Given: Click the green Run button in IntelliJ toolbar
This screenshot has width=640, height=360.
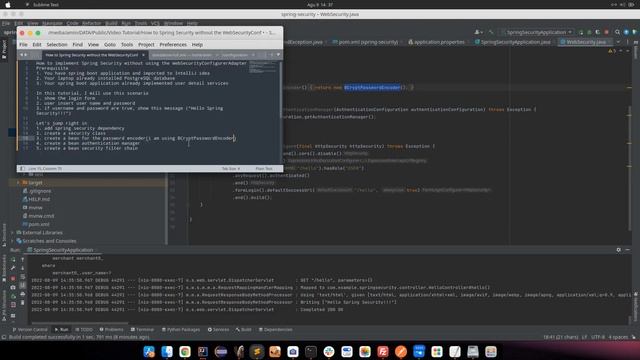Looking at the screenshot, I should point(582,32).
